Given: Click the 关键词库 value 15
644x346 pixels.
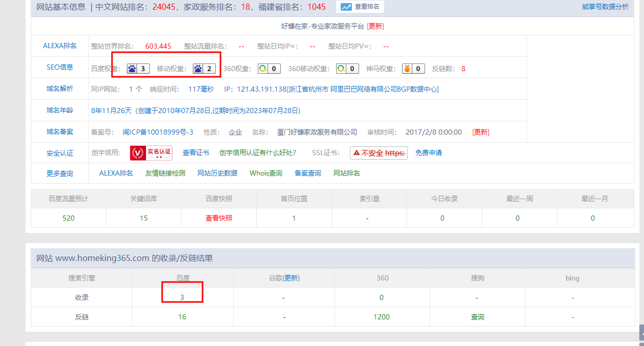Looking at the screenshot, I should tap(144, 218).
